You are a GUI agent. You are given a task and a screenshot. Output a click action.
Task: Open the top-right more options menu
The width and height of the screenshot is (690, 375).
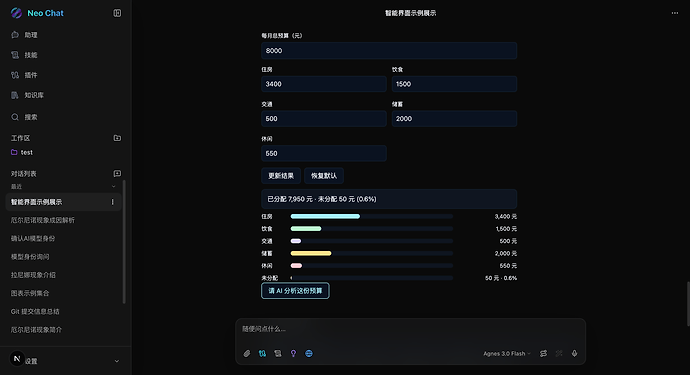tap(675, 13)
